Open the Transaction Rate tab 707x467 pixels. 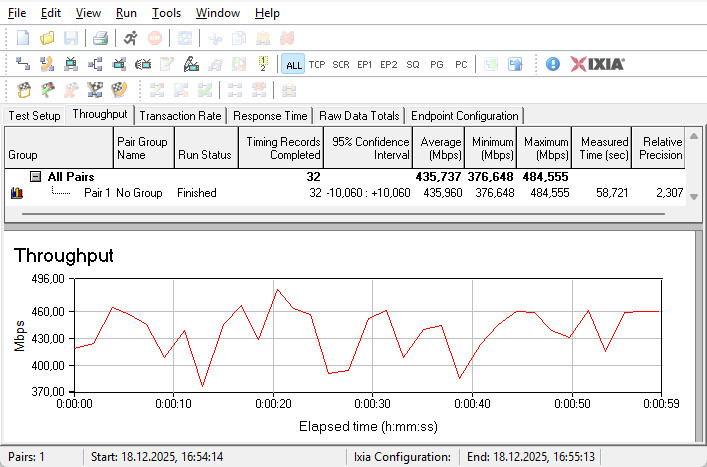tap(181, 116)
